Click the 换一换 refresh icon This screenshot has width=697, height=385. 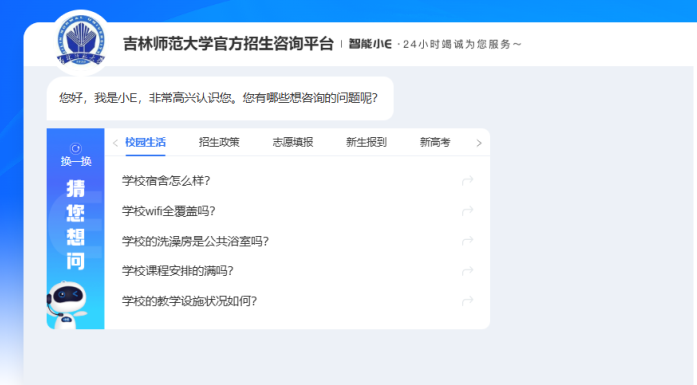pos(76,148)
